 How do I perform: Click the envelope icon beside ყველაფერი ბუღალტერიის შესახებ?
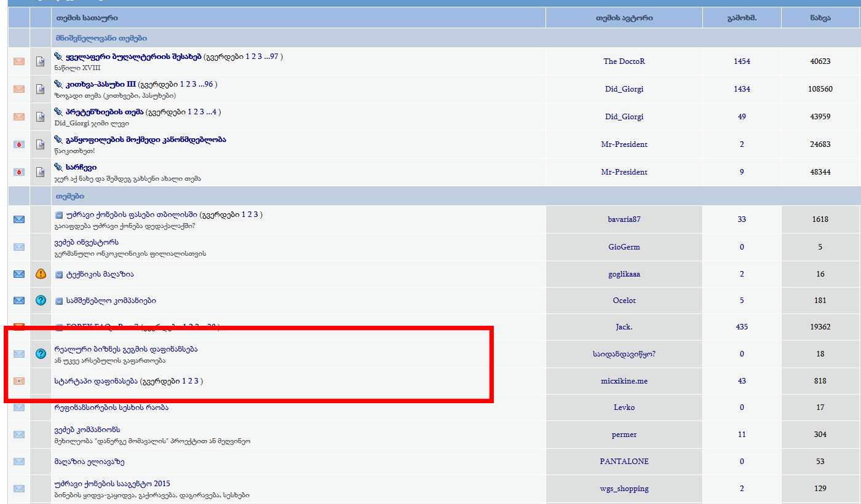19,61
